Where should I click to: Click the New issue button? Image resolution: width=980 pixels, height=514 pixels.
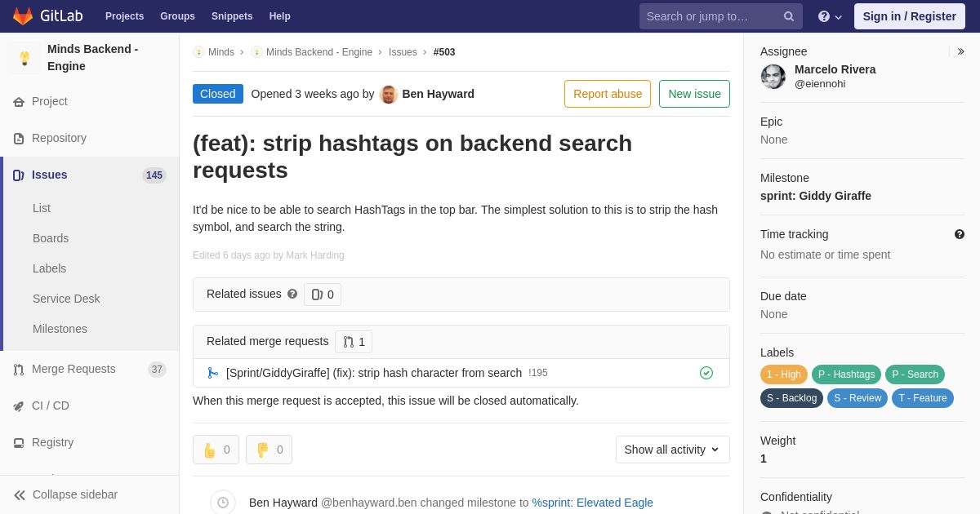[x=694, y=94]
